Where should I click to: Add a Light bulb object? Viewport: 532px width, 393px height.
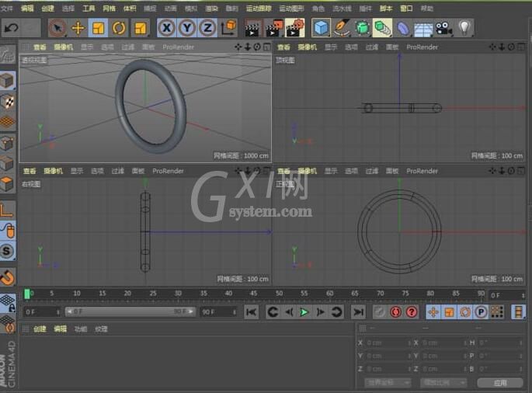point(464,27)
